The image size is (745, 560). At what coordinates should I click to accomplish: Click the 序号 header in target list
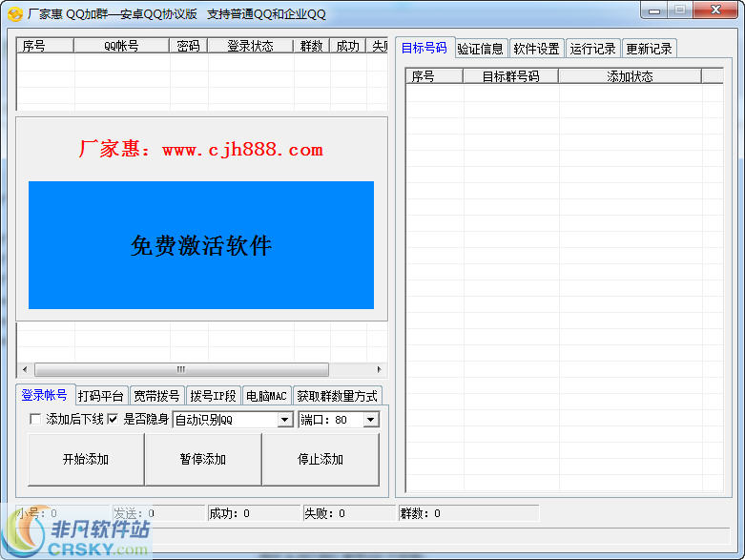coord(434,76)
